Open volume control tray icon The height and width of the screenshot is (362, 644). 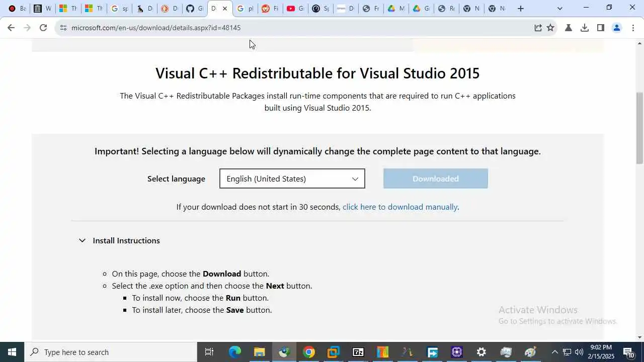click(579, 352)
